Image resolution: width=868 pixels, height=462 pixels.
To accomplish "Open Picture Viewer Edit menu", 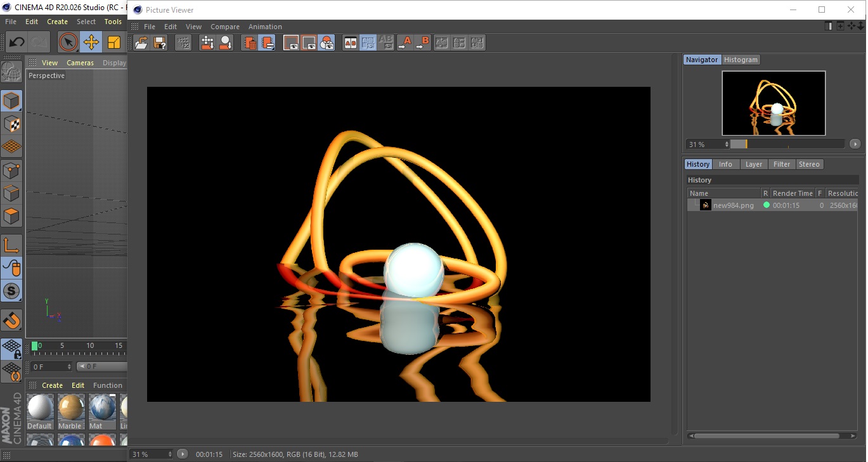I will point(171,27).
